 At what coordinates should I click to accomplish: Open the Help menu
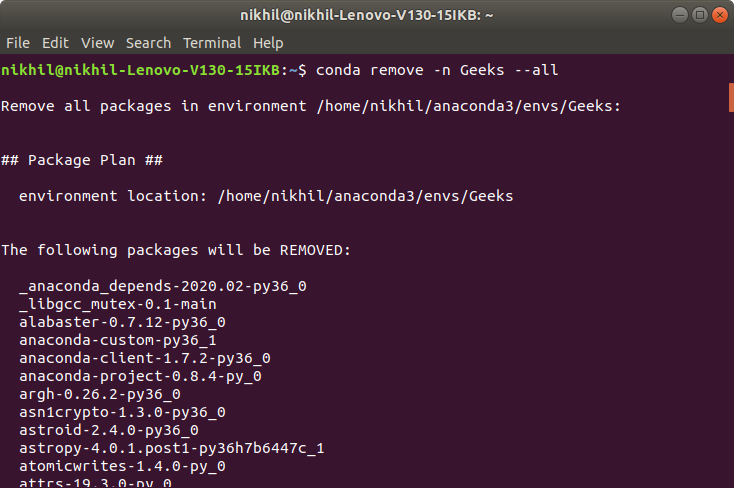point(268,43)
